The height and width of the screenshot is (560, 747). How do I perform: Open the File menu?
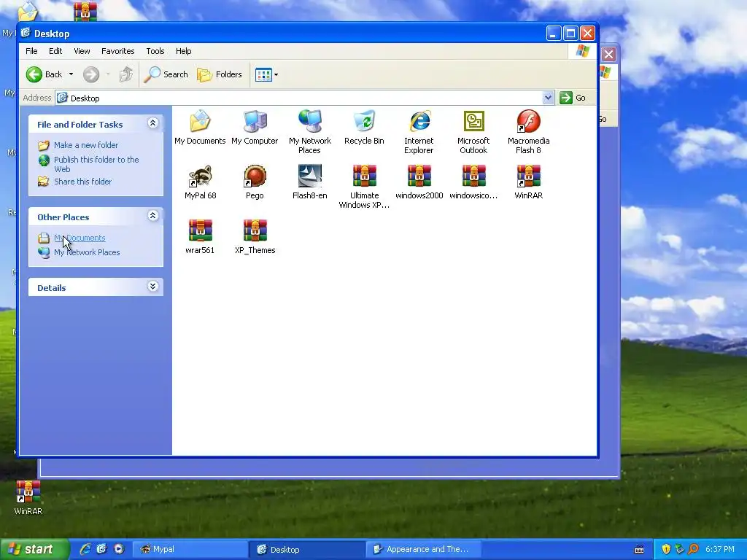[31, 51]
